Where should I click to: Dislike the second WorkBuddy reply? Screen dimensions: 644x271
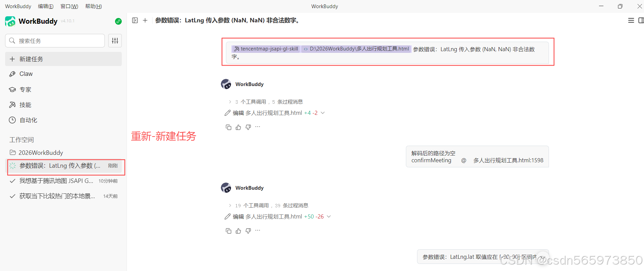coord(248,231)
